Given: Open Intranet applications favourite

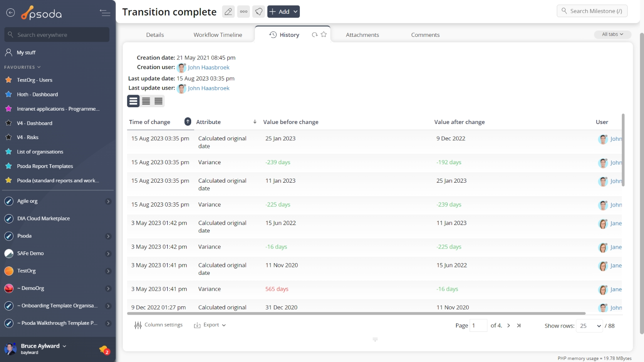Looking at the screenshot, I should coord(58,109).
